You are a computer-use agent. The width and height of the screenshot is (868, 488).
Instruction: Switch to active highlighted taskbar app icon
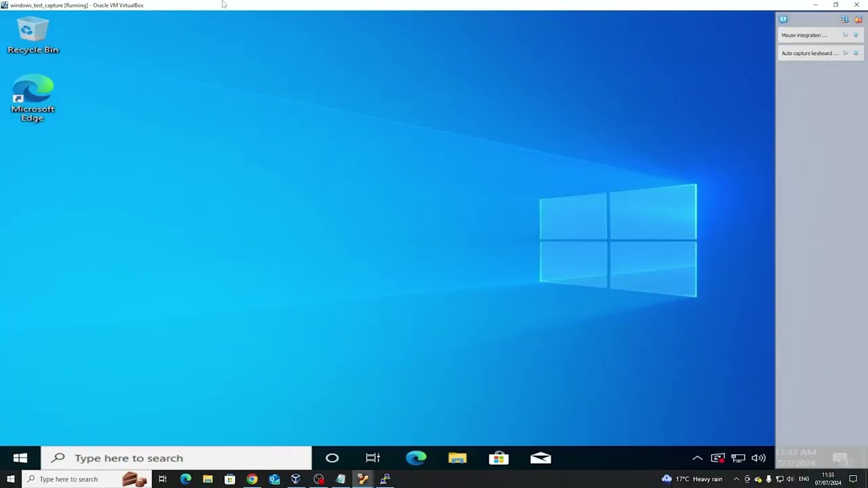pos(363,479)
